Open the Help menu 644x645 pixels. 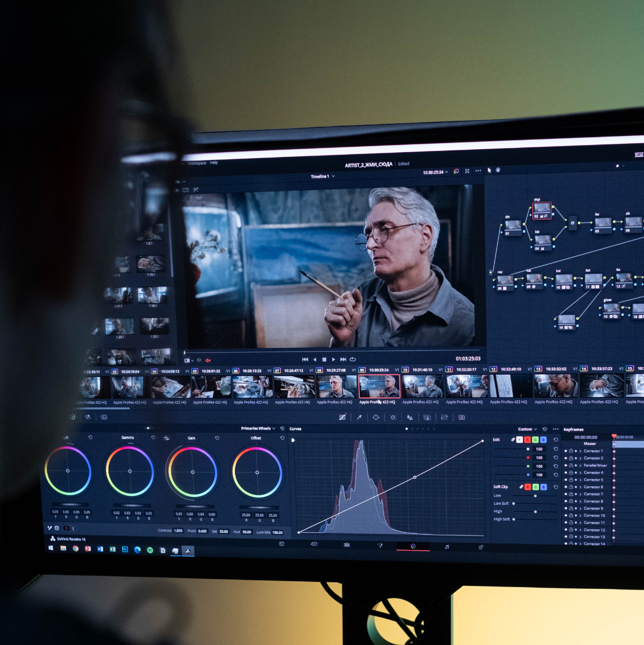(213, 163)
